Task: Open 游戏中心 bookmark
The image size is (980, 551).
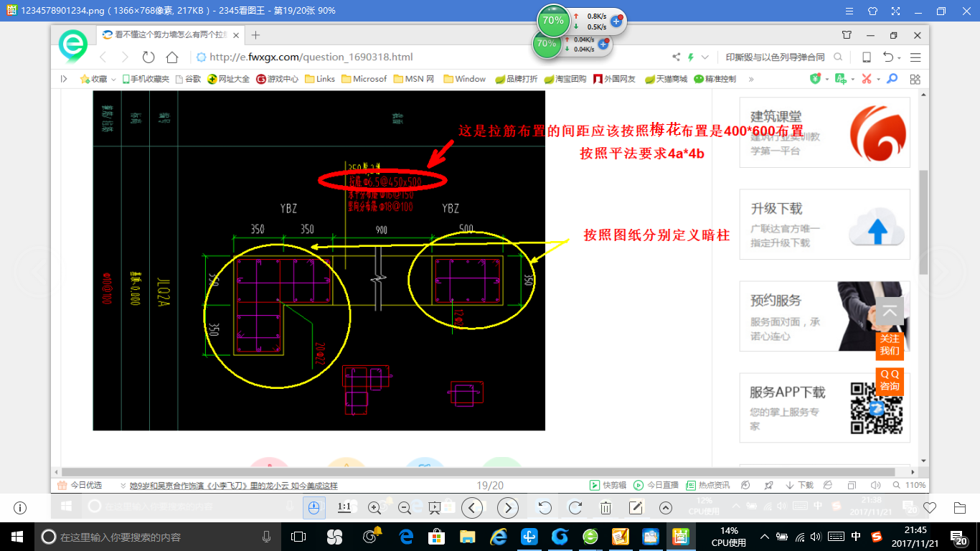Action: pyautogui.click(x=277, y=79)
